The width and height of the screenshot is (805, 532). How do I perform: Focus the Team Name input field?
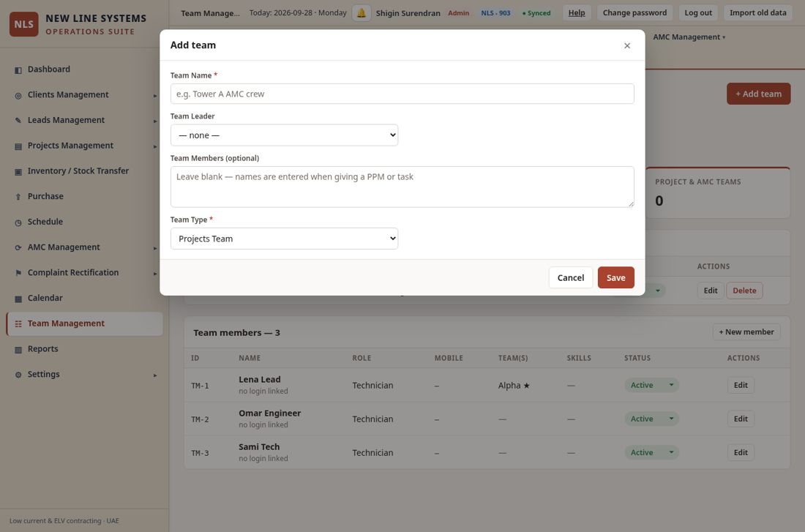click(402, 94)
